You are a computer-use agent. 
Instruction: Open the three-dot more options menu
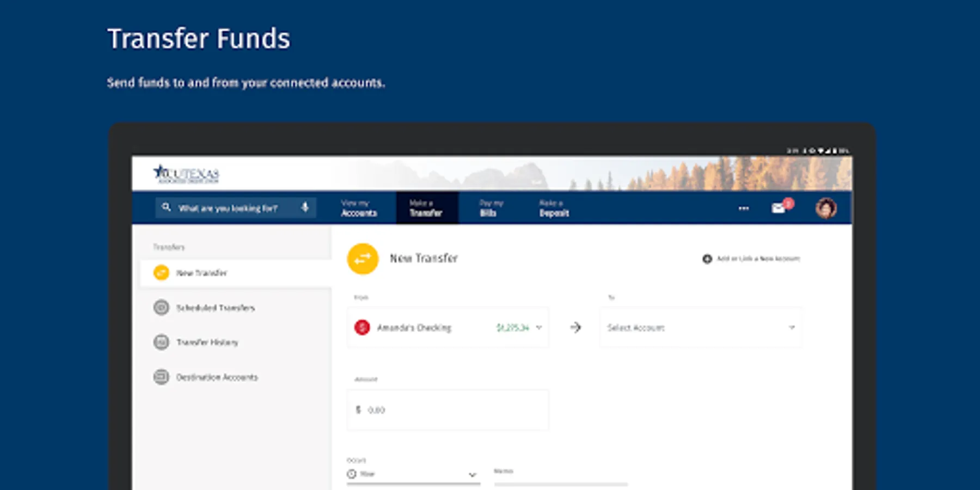(x=743, y=208)
